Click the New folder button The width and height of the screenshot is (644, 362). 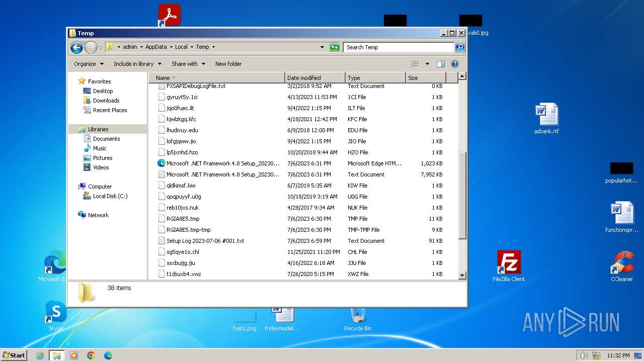pyautogui.click(x=228, y=64)
